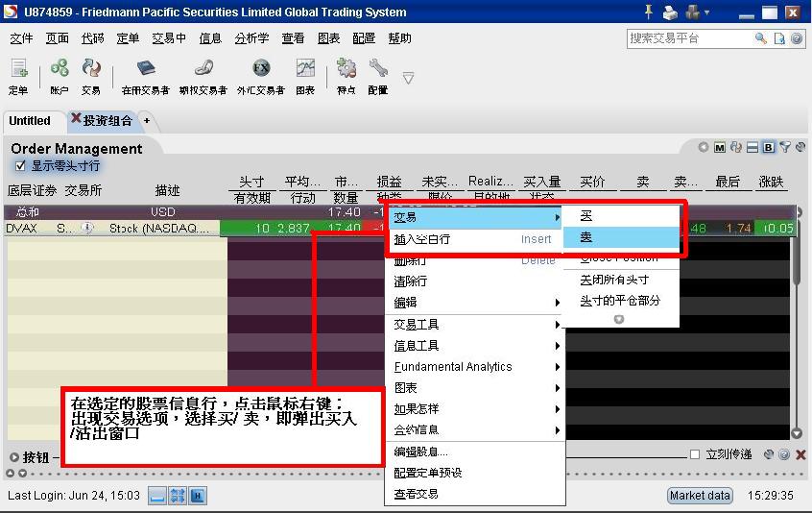This screenshot has width=812, height=513.
Task: Click the pin icon in title bar
Action: coord(648,12)
